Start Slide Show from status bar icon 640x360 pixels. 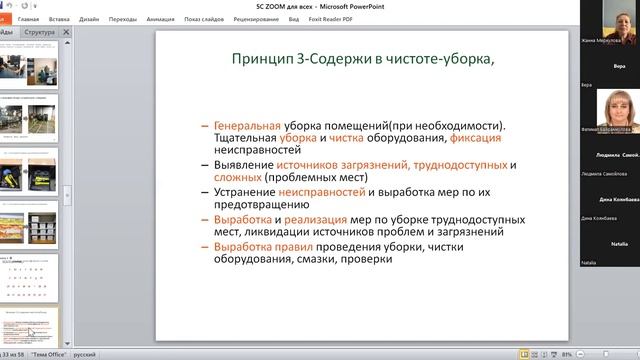tap(553, 355)
